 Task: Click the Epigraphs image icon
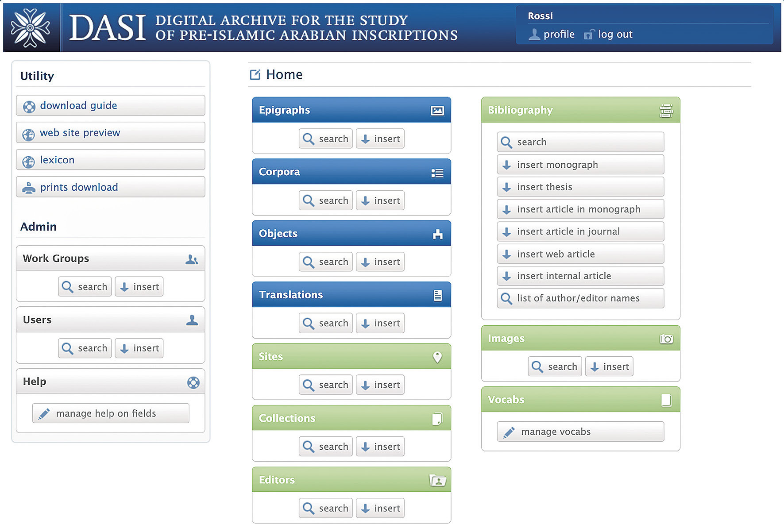[x=437, y=111]
